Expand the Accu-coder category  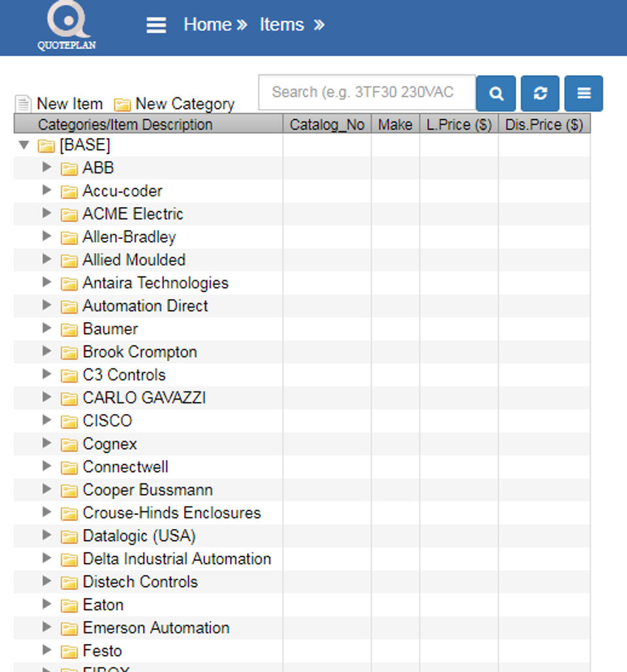[x=47, y=190]
